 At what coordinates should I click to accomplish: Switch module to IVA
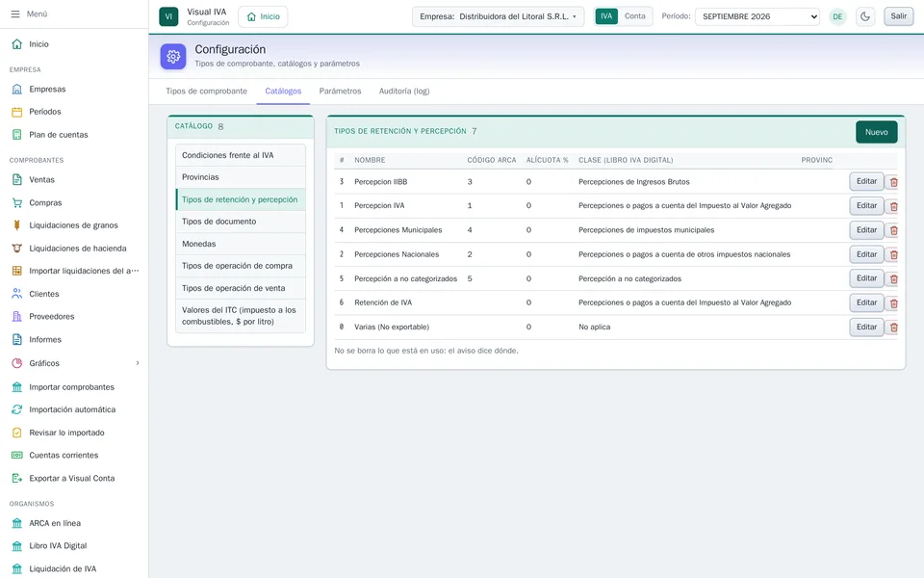(x=606, y=16)
